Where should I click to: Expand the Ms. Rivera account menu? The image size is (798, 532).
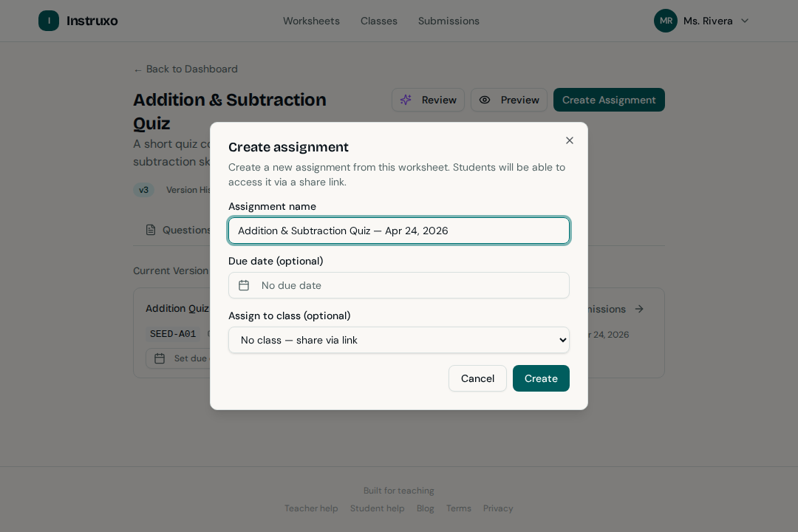pyautogui.click(x=710, y=21)
